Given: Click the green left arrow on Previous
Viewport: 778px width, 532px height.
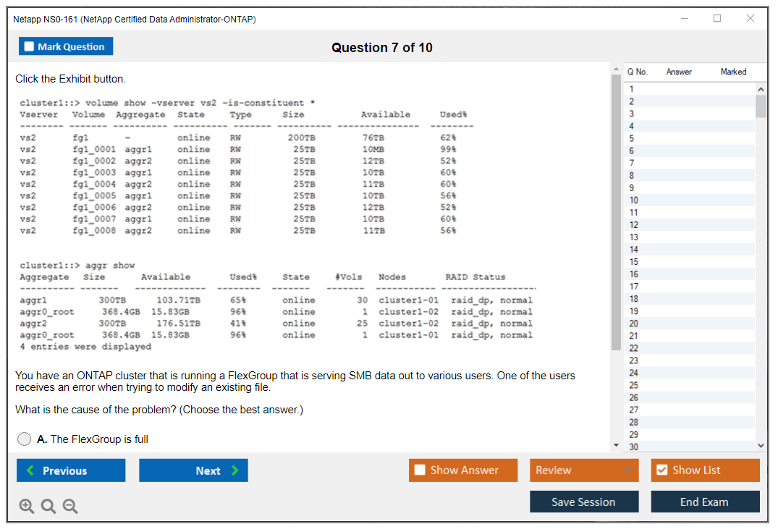Looking at the screenshot, I should click(30, 470).
